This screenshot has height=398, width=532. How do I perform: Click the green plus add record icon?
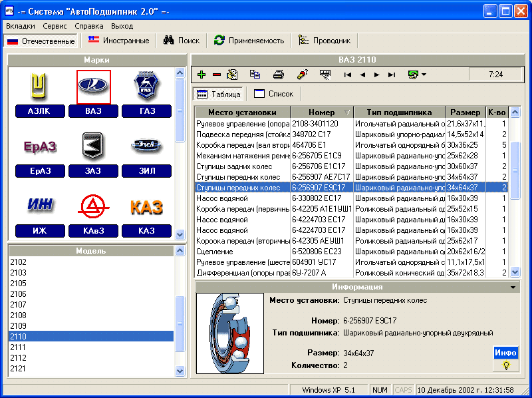point(201,75)
